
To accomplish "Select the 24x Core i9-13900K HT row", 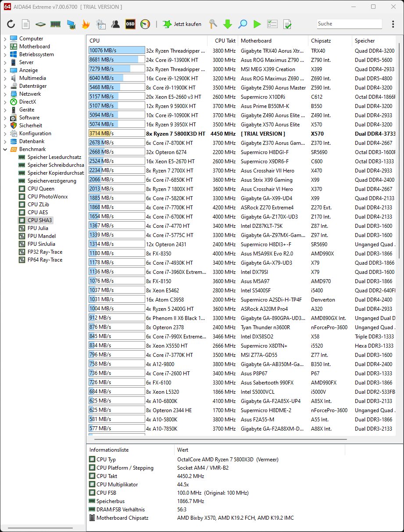I will 242,60.
